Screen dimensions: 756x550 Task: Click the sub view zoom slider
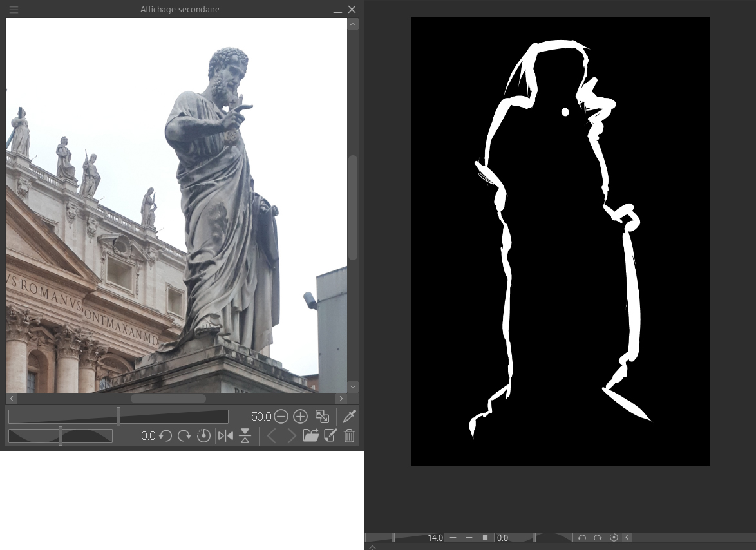(x=118, y=417)
